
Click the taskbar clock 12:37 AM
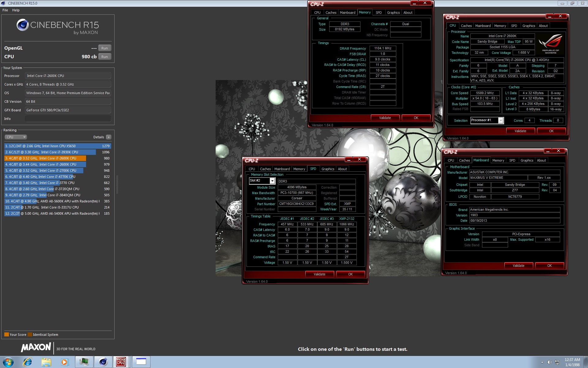coord(572,360)
